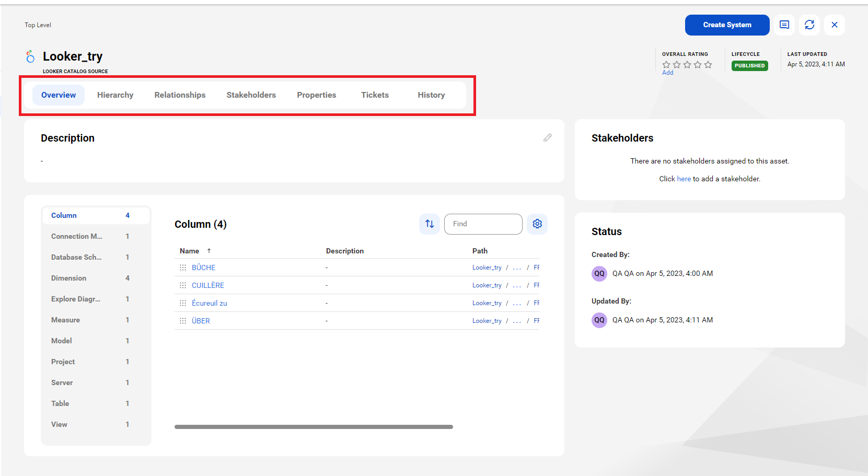The width and height of the screenshot is (868, 476).
Task: Click drag handle icon beside ÜBER
Action: (183, 321)
